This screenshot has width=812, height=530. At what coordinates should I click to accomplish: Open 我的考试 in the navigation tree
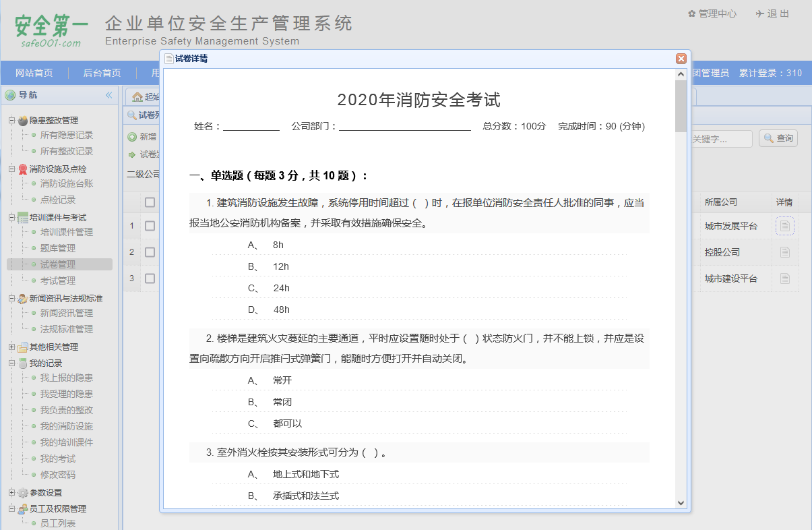click(58, 459)
